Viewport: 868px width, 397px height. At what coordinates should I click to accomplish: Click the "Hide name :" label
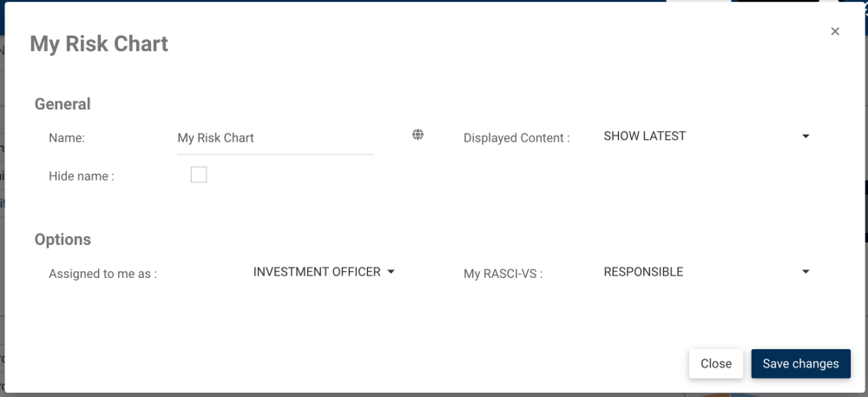[x=82, y=176]
